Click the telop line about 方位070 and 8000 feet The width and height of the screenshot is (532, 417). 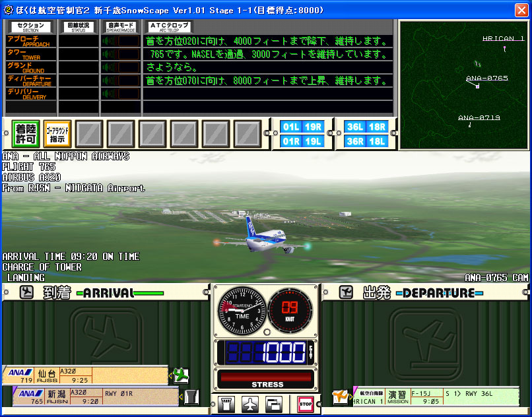267,80
